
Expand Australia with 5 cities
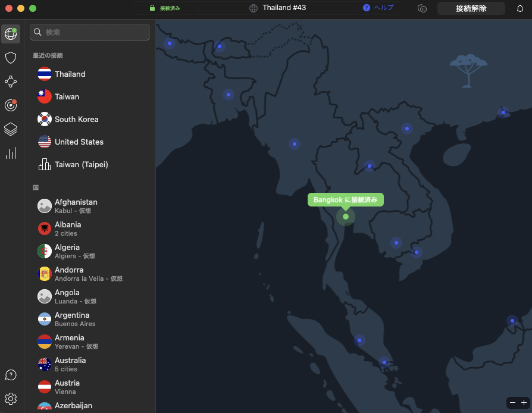coord(70,364)
